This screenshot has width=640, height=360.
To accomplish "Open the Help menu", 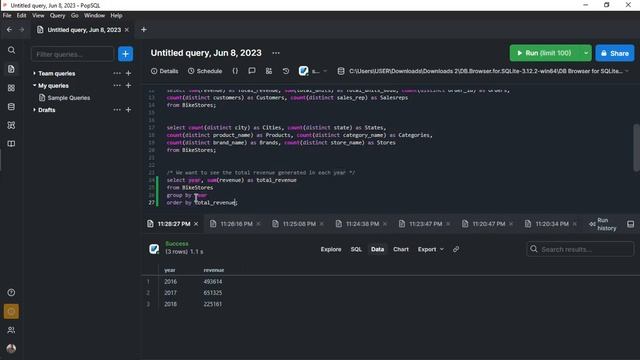I will (x=116, y=16).
